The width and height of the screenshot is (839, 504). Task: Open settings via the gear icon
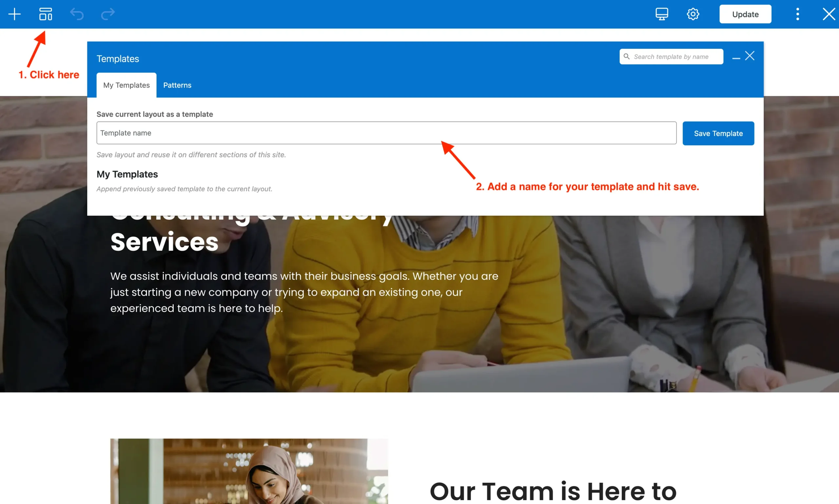click(x=693, y=14)
